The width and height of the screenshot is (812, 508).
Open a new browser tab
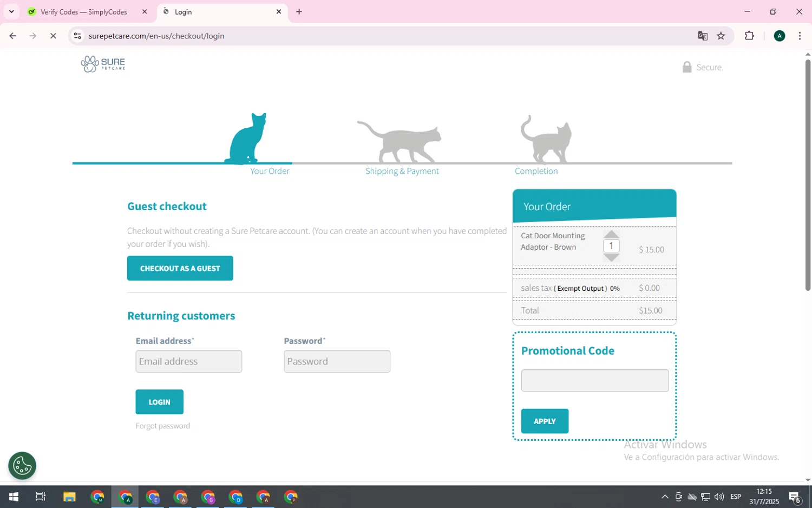[299, 11]
